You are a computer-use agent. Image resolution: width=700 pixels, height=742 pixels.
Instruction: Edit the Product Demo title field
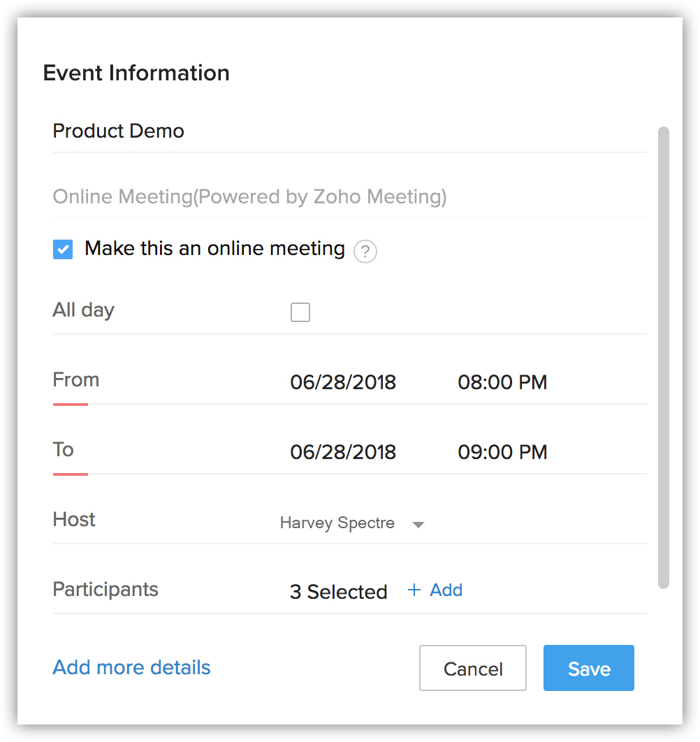click(x=349, y=131)
